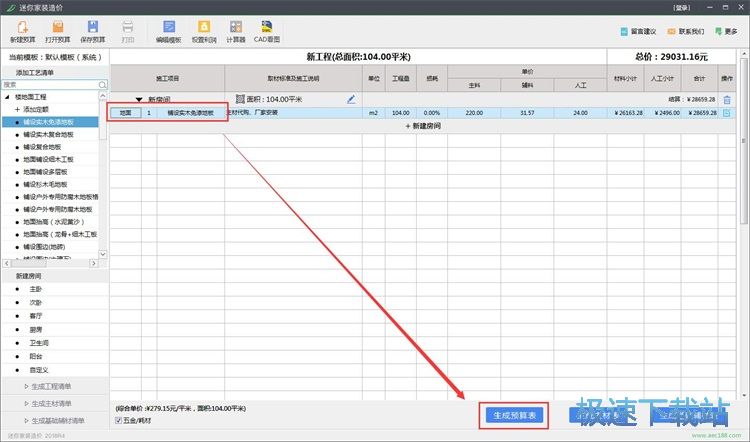The width and height of the screenshot is (750, 442).
Task: Click the 地面 button in the table row
Action: [125, 113]
